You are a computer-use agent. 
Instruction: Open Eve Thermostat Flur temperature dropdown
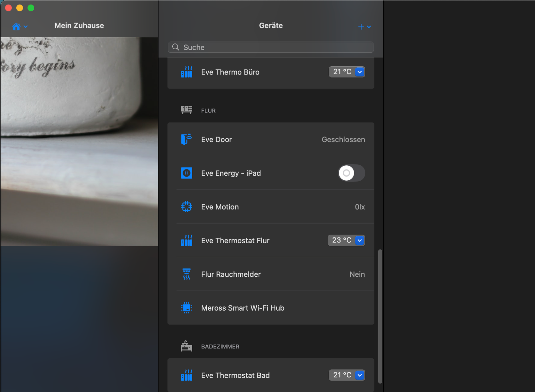359,240
